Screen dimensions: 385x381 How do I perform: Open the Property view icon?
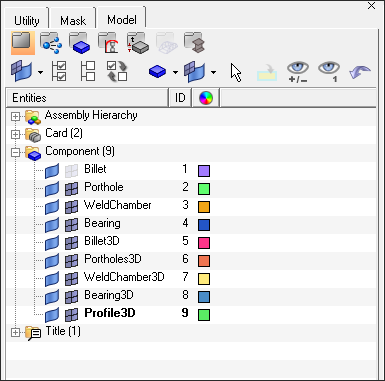[x=137, y=43]
